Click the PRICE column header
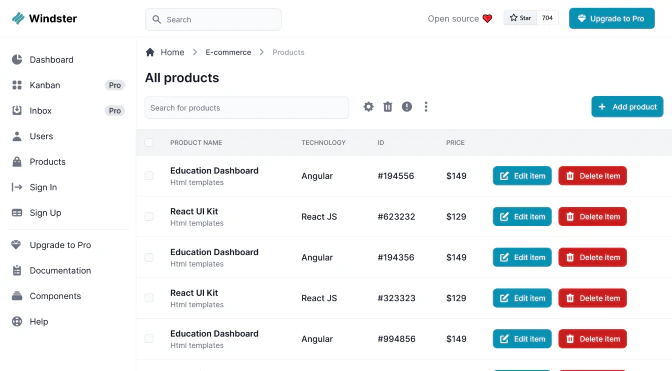The image size is (672, 371). pyautogui.click(x=455, y=143)
